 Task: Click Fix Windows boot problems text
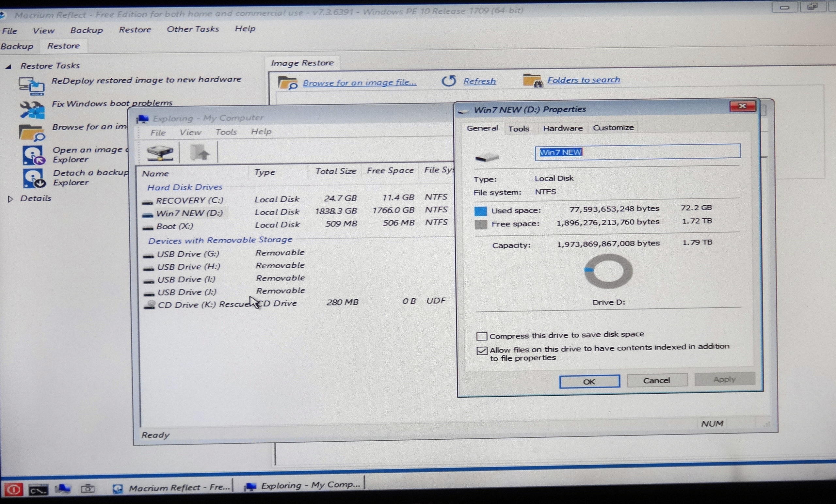pos(112,103)
